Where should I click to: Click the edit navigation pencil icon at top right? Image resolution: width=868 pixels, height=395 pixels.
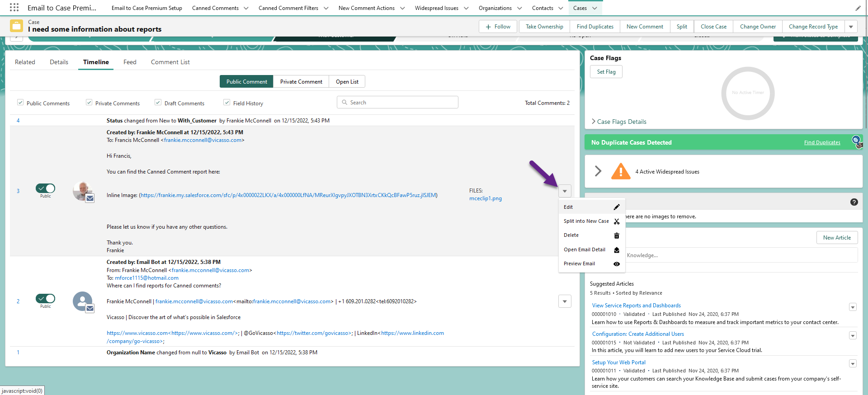[x=858, y=8]
